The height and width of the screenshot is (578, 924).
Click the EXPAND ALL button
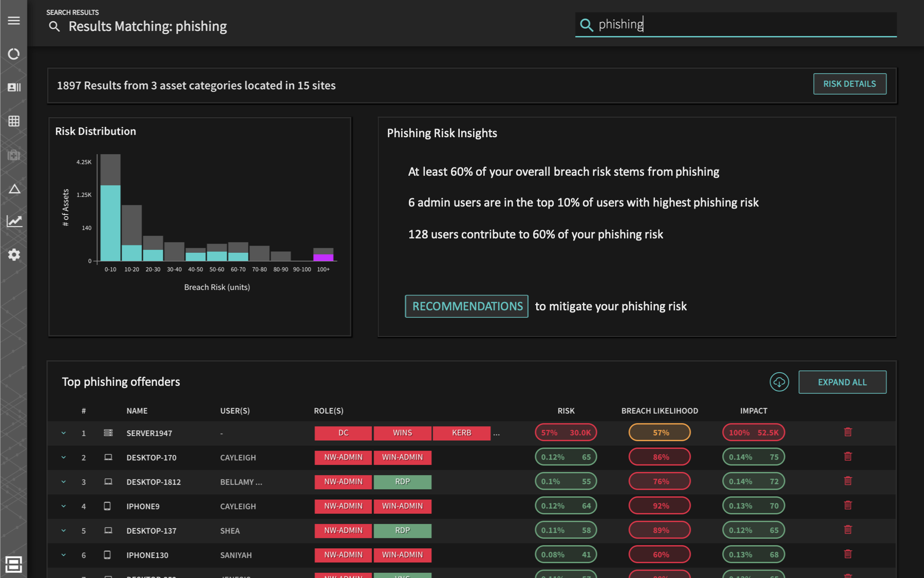[x=842, y=382]
